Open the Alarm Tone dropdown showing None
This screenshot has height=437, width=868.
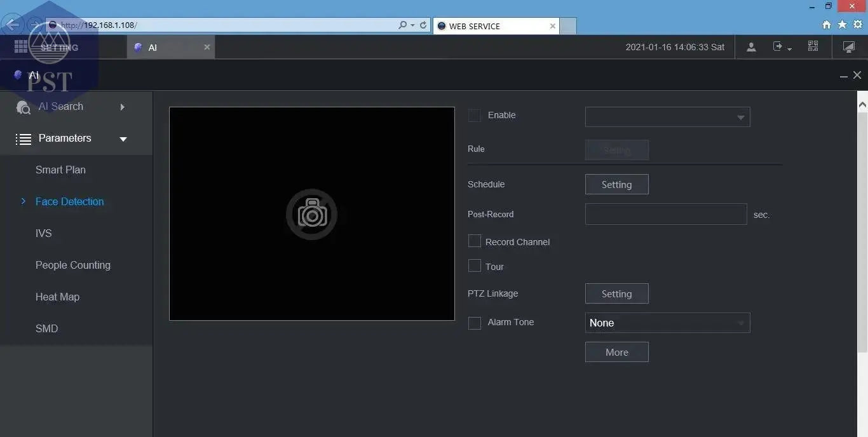point(667,323)
